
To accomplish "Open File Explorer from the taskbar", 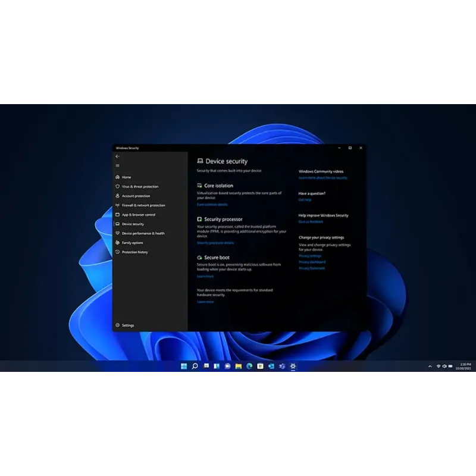I will pos(239,366).
